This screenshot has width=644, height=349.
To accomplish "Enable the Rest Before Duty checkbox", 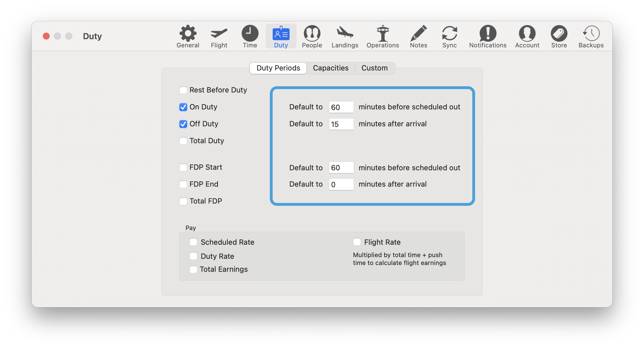I will point(183,90).
